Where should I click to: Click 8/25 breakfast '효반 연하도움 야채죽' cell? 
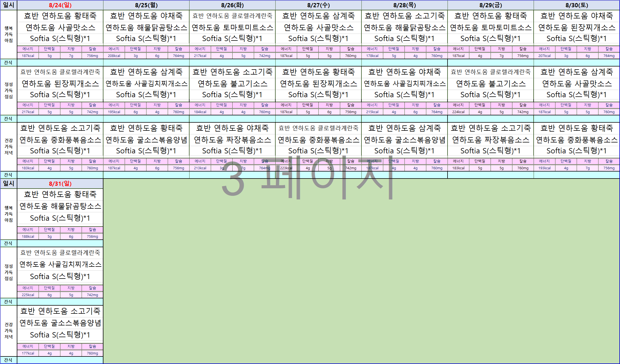tap(146, 16)
